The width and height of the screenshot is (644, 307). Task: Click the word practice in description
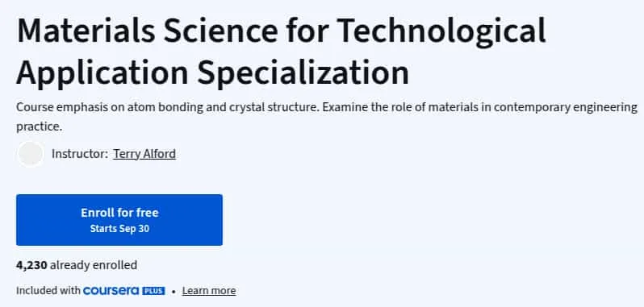click(40, 127)
